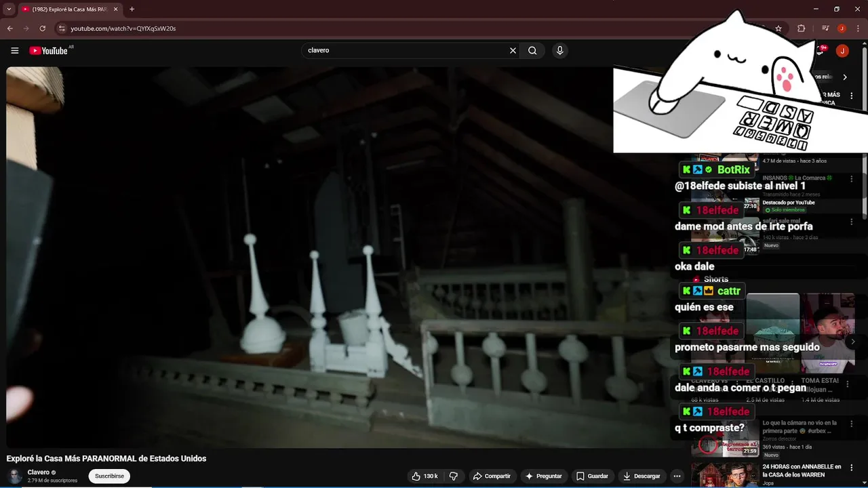Open Chrome's three-dot menu
Viewport: 868px width, 488px height.
857,28
